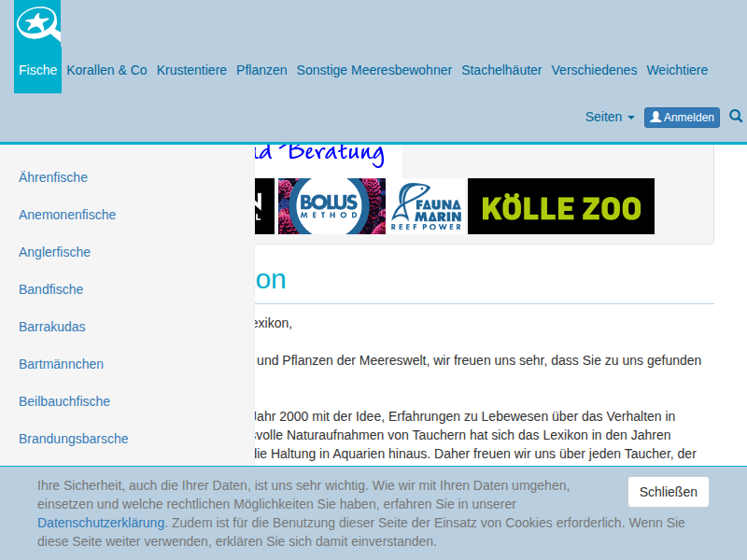This screenshot has height=560, width=747.
Task: Click the Anmelden login button
Action: click(x=682, y=117)
